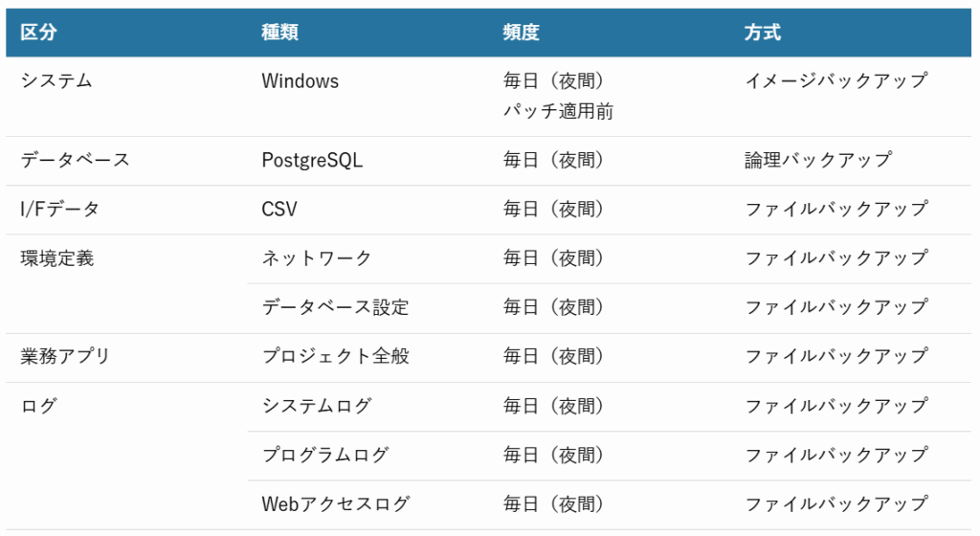Click the パッチ適用前 text

558,112
